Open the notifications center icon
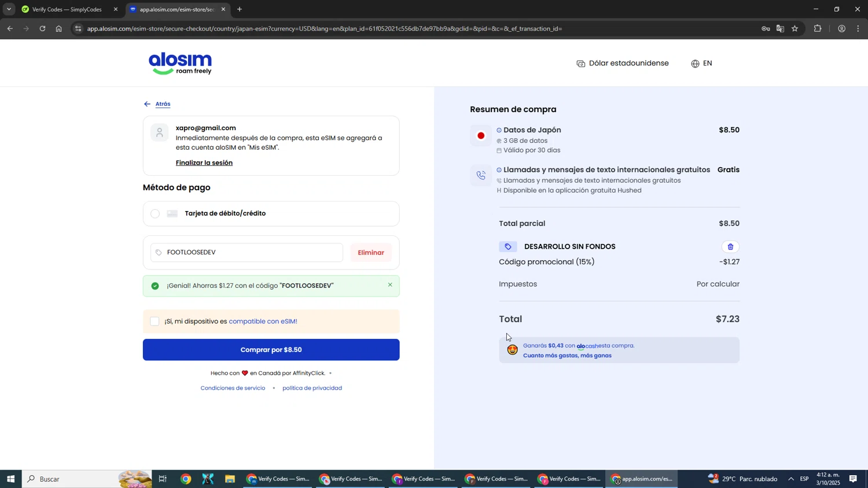 tap(853, 479)
